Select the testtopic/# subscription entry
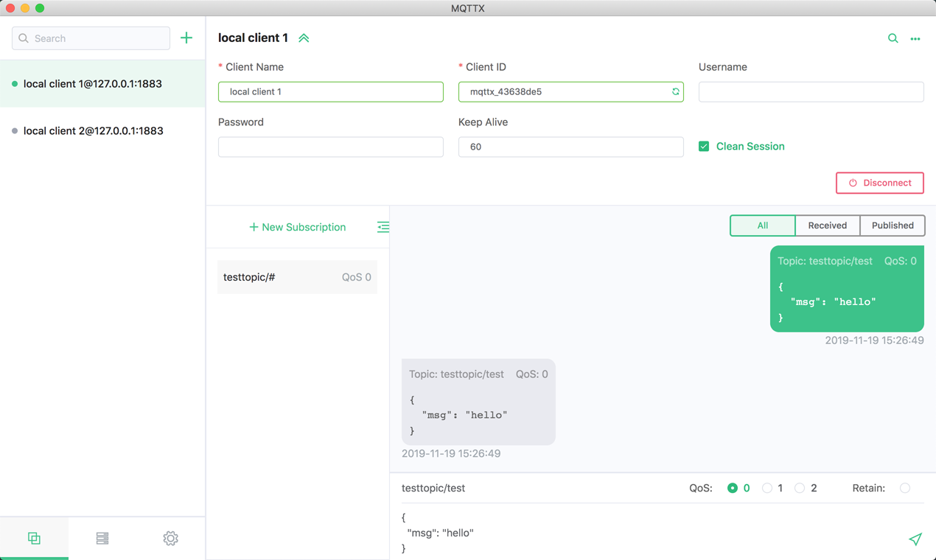 pyautogui.click(x=297, y=276)
